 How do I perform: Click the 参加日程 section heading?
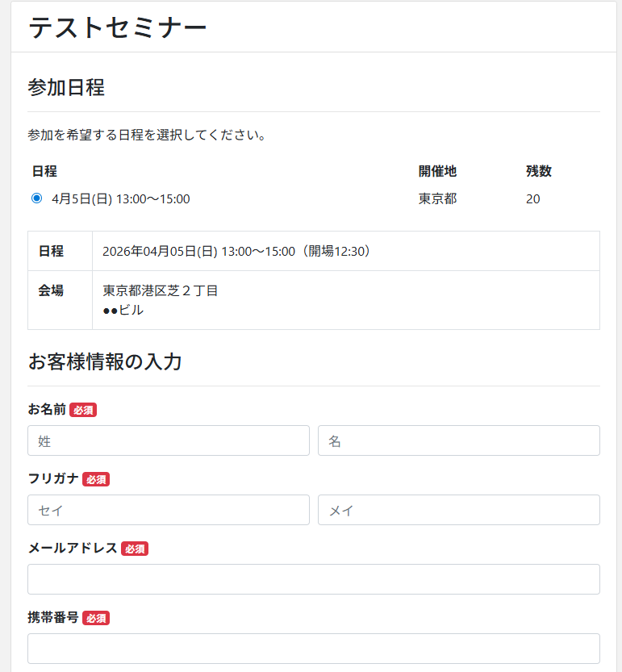66,87
